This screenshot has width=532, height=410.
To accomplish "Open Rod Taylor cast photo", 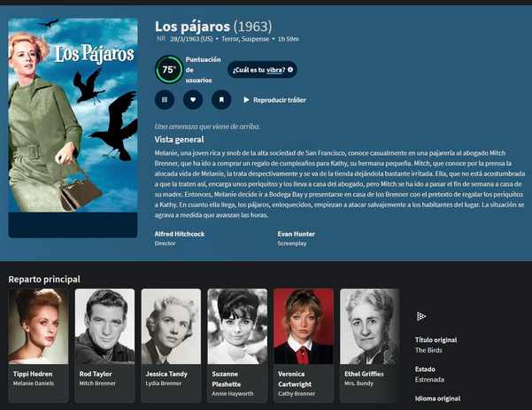I will point(104,326).
